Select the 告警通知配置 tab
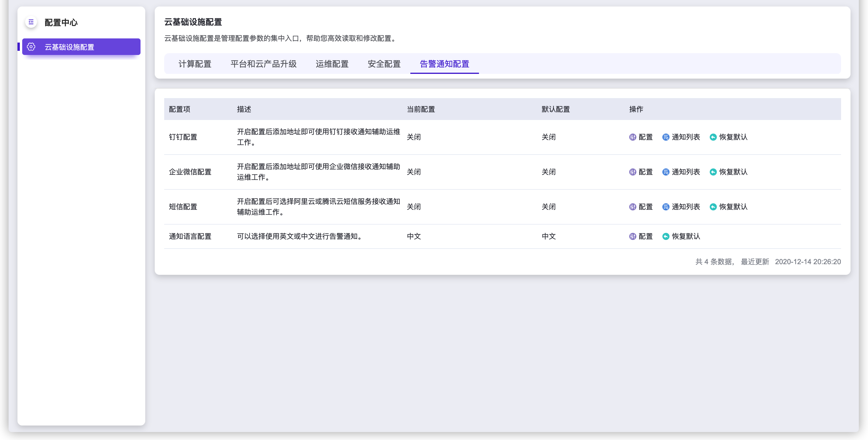Image resolution: width=868 pixels, height=440 pixels. [444, 64]
